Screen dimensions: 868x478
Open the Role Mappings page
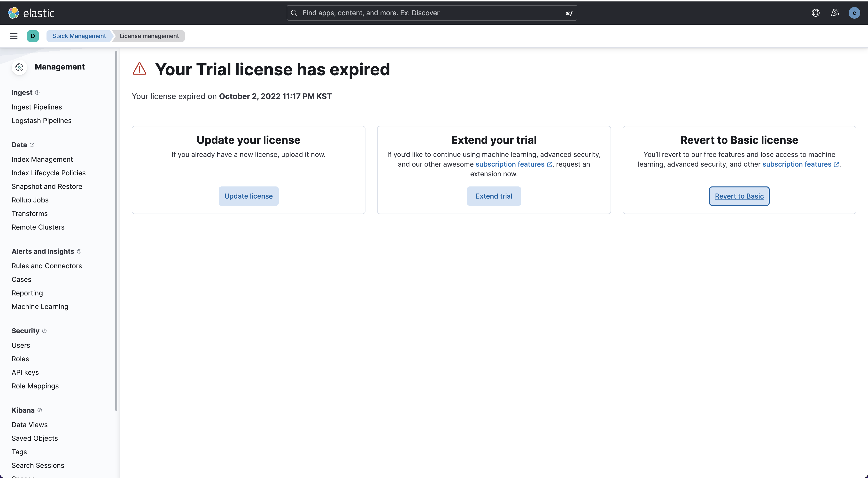[x=35, y=386]
